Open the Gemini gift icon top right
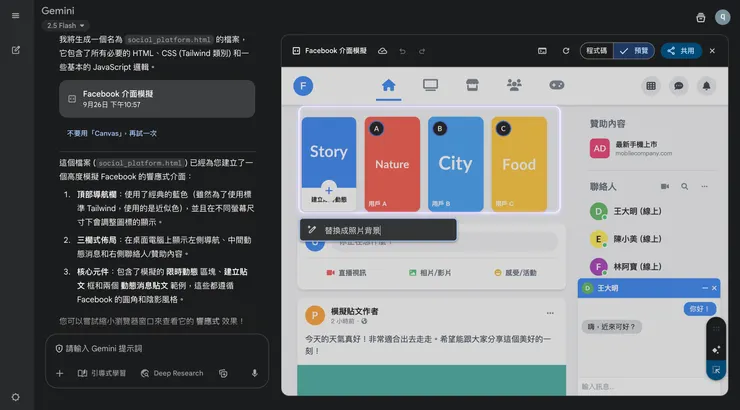The height and width of the screenshot is (410, 740). click(701, 17)
